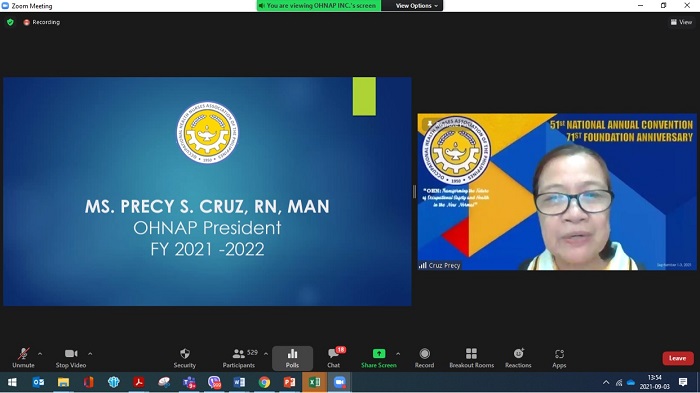700x393 pixels.
Task: Click the shared slide showing OHNAP President
Action: pyautogui.click(x=207, y=192)
